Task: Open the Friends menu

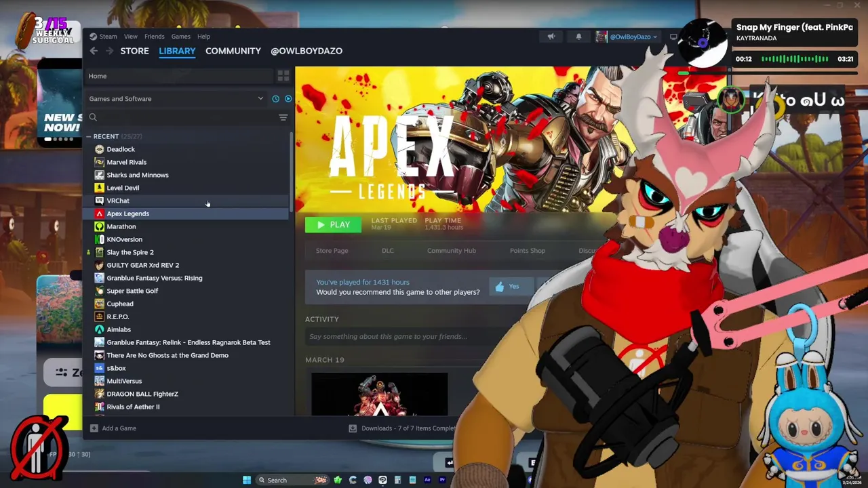Action: coord(154,37)
